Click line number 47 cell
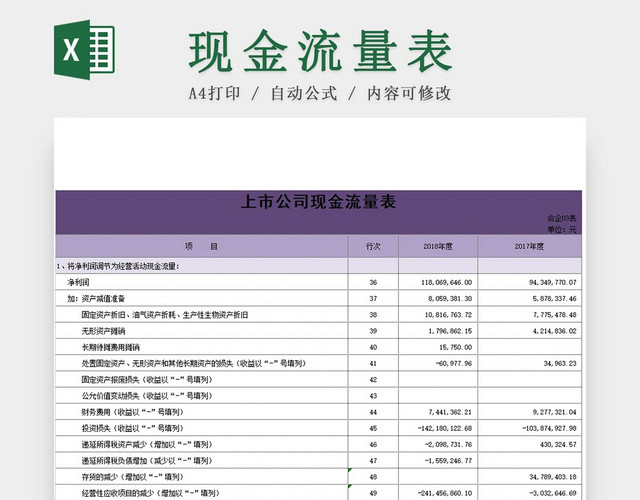The width and height of the screenshot is (640, 500). click(x=373, y=461)
